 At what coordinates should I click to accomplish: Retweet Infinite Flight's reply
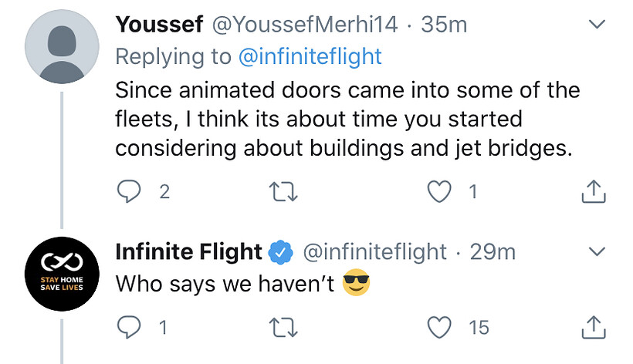(283, 328)
